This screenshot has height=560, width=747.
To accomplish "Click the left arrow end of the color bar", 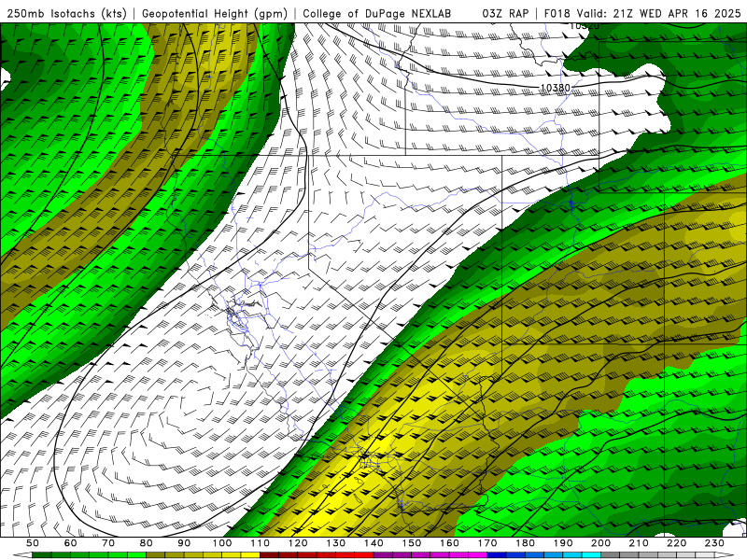I will (22, 555).
